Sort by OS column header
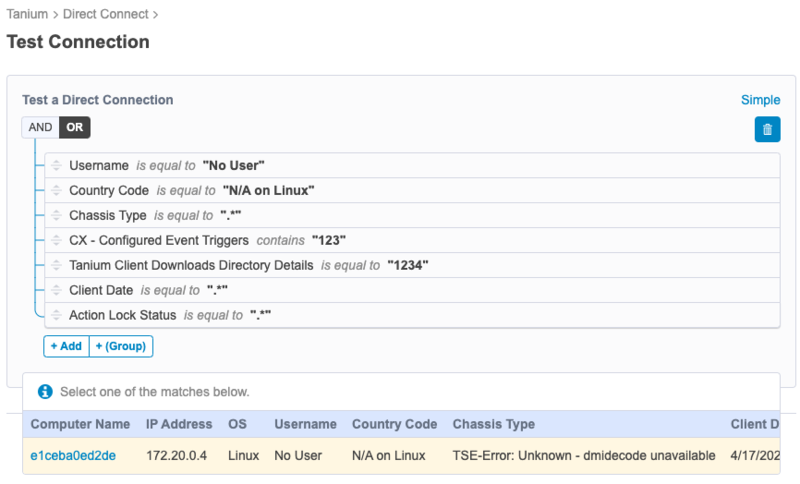Image resolution: width=800 pixels, height=484 pixels. tap(237, 424)
